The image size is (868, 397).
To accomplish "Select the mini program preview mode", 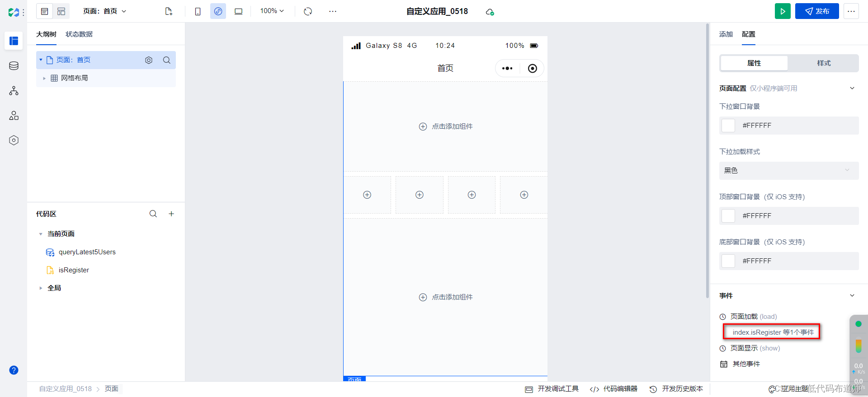I will [x=218, y=11].
